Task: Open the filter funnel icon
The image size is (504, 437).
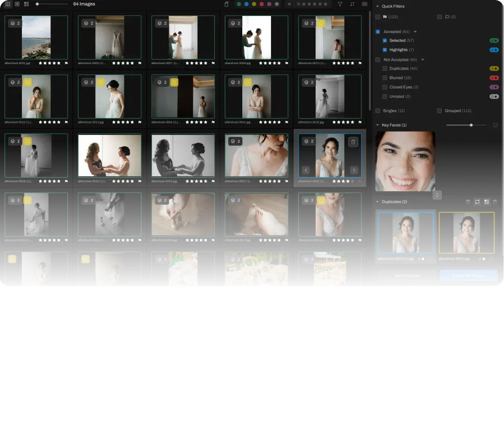Action: pos(340,4)
